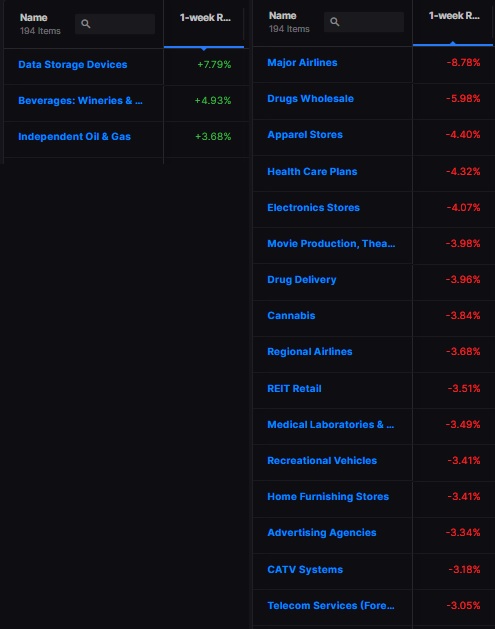Click the left table Name column header

click(34, 18)
